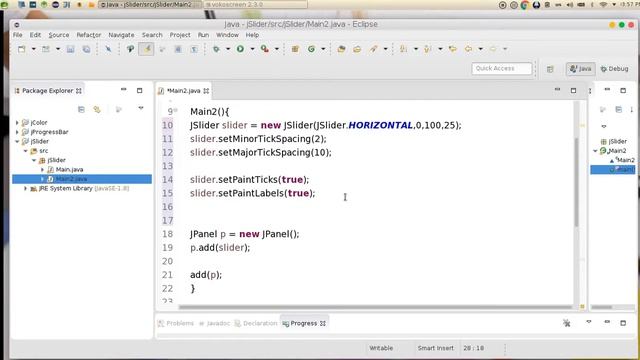
Task: Expand the jColor project node
Action: pyautogui.click(x=17, y=122)
